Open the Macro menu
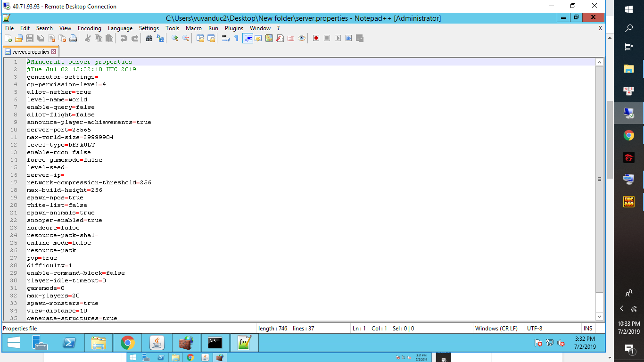This screenshot has height=362, width=644. (x=194, y=28)
